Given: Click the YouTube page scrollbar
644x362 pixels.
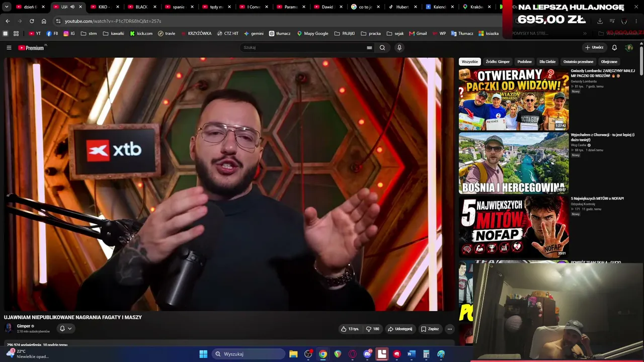Looking at the screenshot, I should point(641,60).
